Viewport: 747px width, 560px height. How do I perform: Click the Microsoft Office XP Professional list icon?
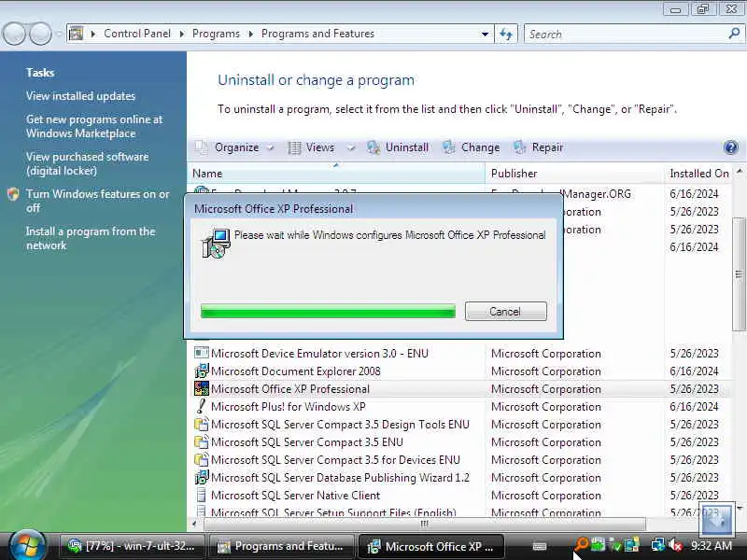click(202, 388)
